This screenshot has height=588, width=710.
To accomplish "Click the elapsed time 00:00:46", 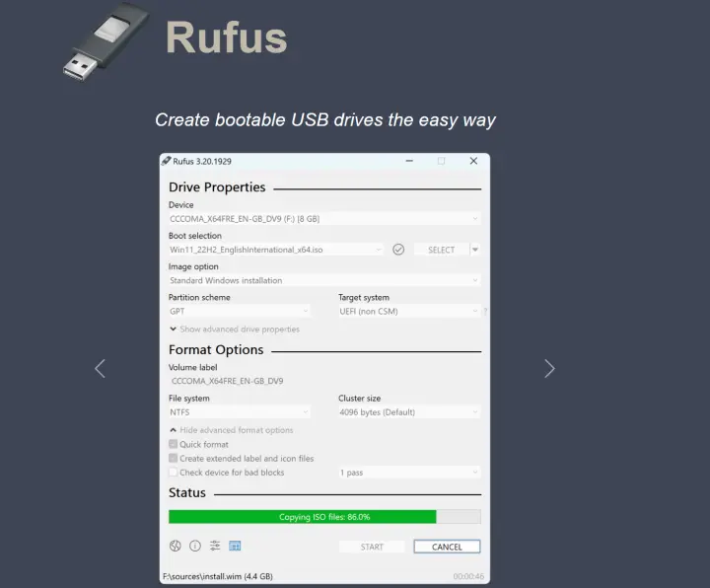I will (468, 577).
